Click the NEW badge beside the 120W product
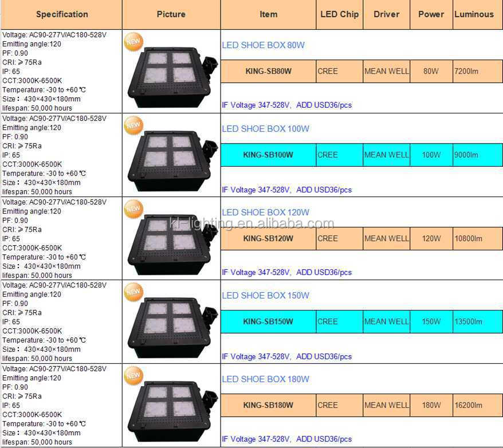Image resolution: width=503 pixels, height=448 pixels. (133, 209)
